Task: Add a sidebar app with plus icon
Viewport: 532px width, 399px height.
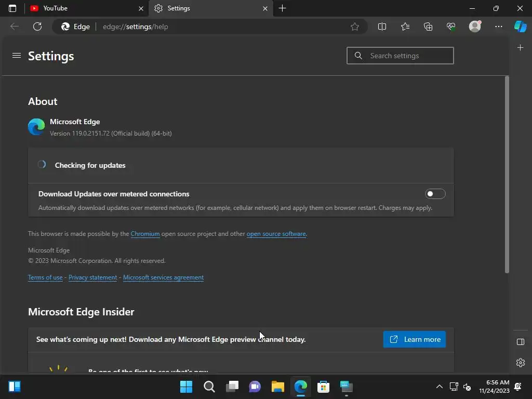Action: [x=521, y=47]
